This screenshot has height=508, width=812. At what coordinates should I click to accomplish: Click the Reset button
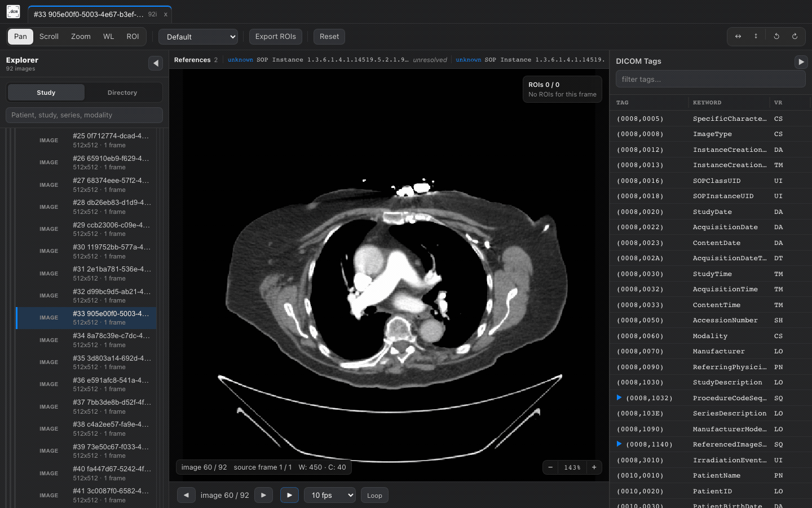click(x=329, y=37)
